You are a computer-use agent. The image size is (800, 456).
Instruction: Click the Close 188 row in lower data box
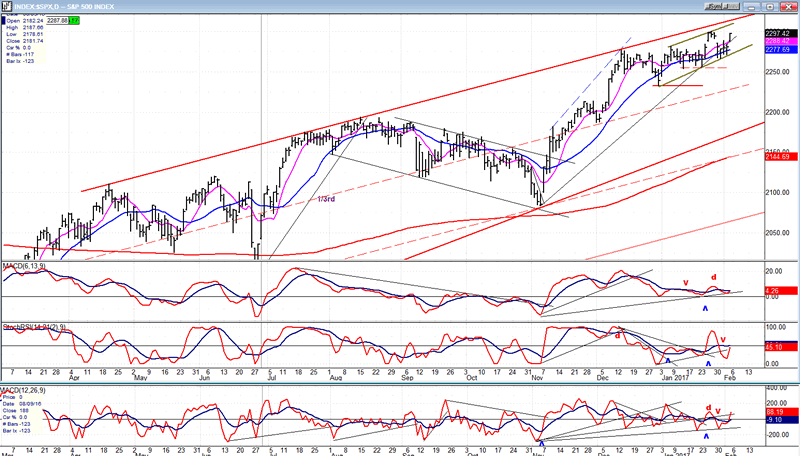pos(15,411)
